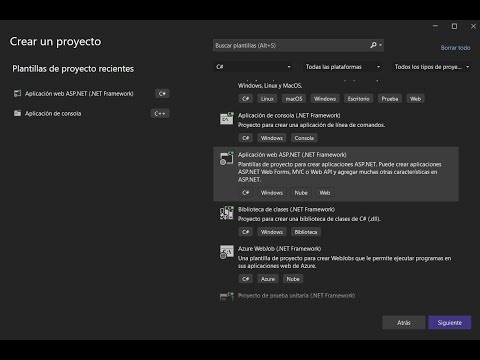Viewport: 480px width, 360px height.
Task: Select Aplicación de consola (.NET Framework) template title
Action: [x=289, y=115]
